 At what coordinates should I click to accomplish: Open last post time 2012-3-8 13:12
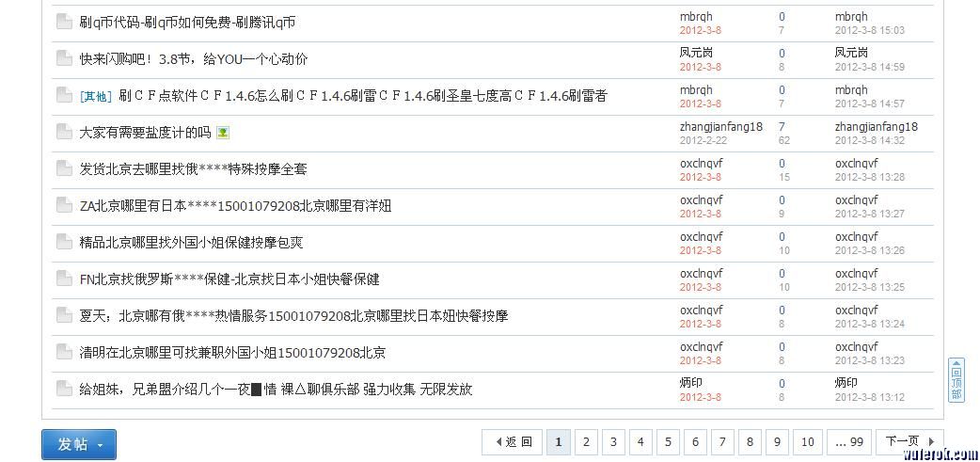coord(869,397)
